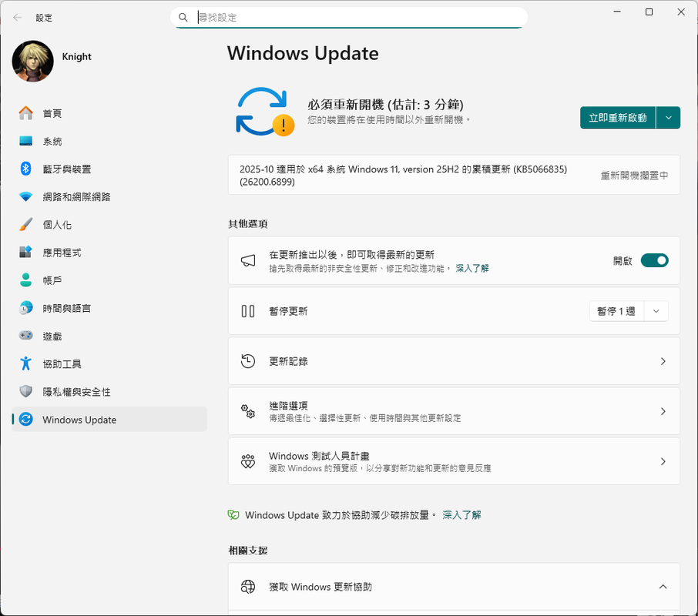Open restart options dropdown arrow

point(668,117)
